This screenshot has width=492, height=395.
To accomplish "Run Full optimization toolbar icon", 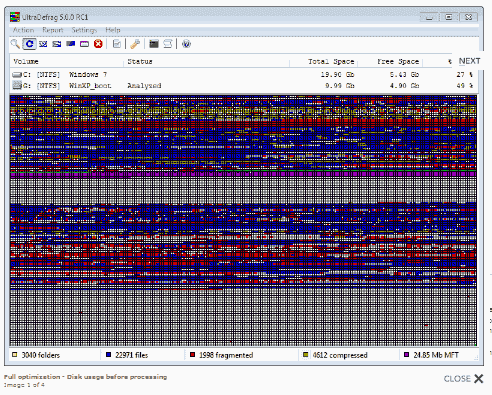I will pyautogui.click(x=70, y=44).
